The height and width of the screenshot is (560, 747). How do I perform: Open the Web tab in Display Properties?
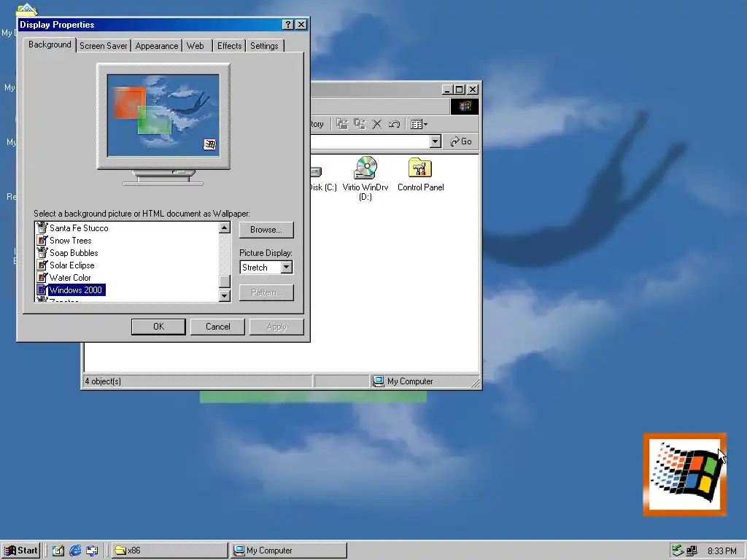(196, 46)
